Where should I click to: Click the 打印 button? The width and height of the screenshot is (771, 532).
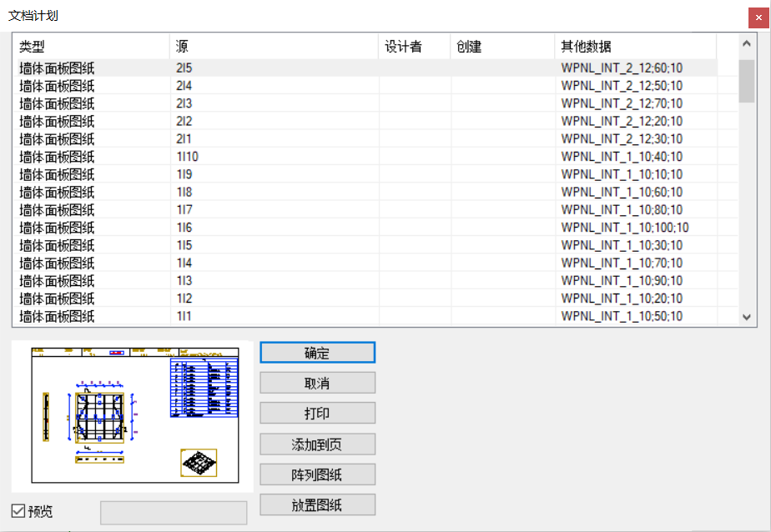coord(317,413)
